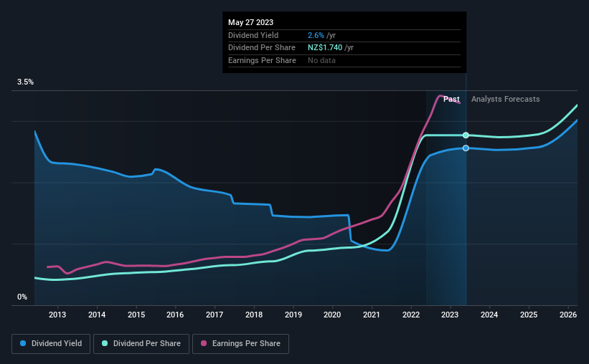This screenshot has width=589, height=364.
Task: Click the 2016 x-axis label
Action: (x=175, y=315)
